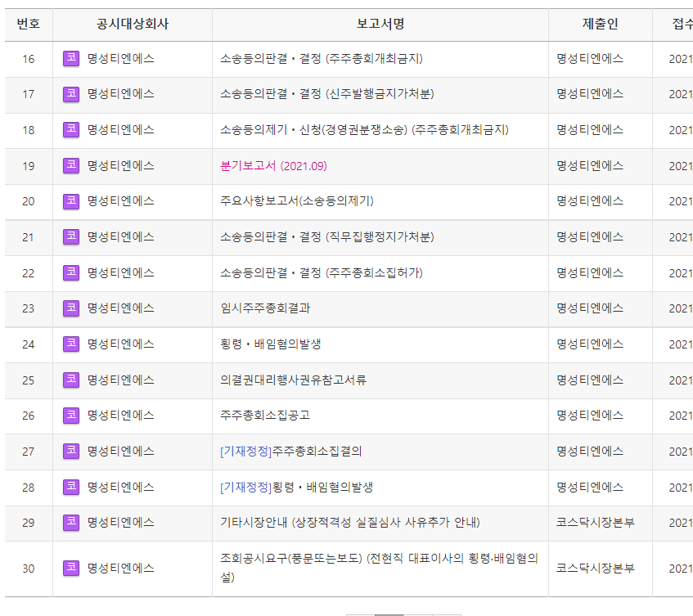Viewport: 693px width, 616px height.
Task: Click the KOSDAQ icon in row 20
Action: pyautogui.click(x=70, y=201)
